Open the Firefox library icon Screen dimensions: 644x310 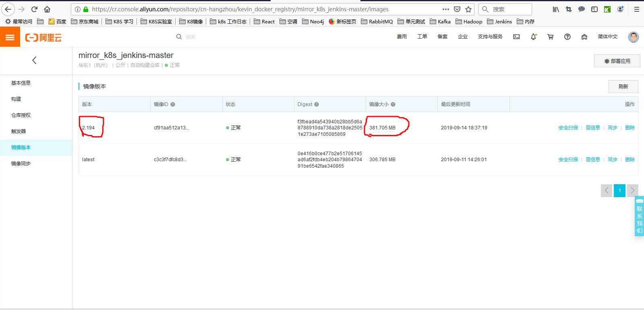coord(556,9)
